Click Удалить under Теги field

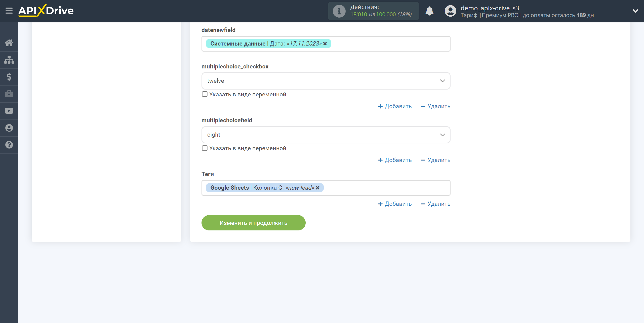tap(435, 204)
